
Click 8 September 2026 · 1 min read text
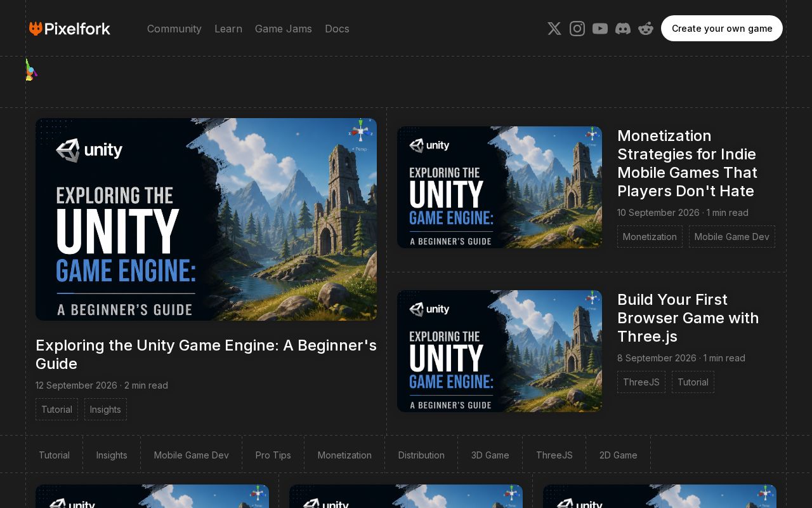tap(681, 358)
